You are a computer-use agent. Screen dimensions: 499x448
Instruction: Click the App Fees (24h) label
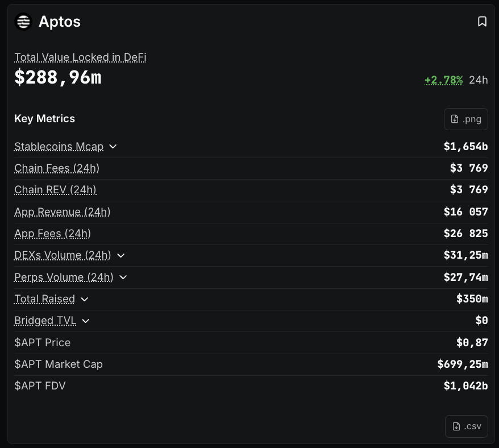click(52, 234)
